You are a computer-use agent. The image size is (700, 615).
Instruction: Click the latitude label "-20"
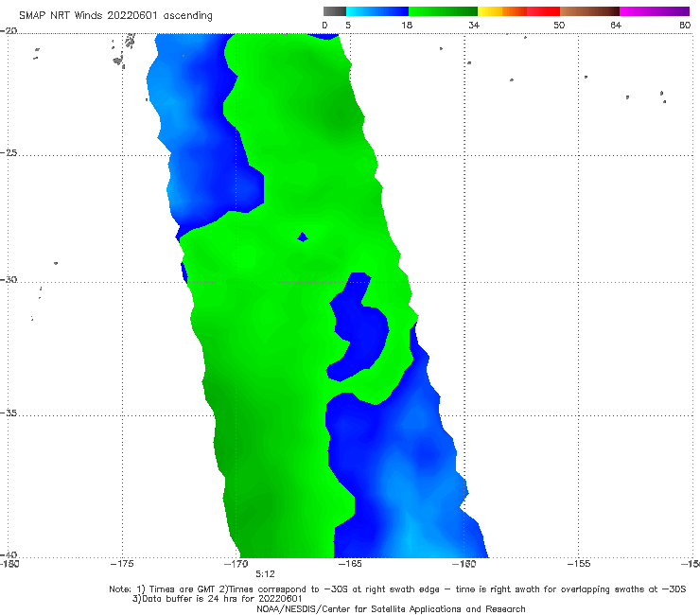[x=9, y=31]
